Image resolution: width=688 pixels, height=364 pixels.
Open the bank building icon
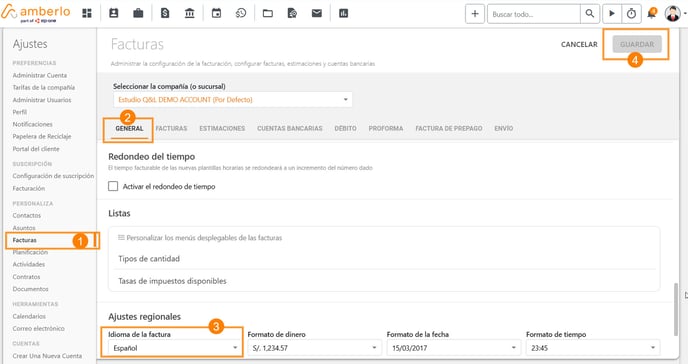click(x=190, y=14)
